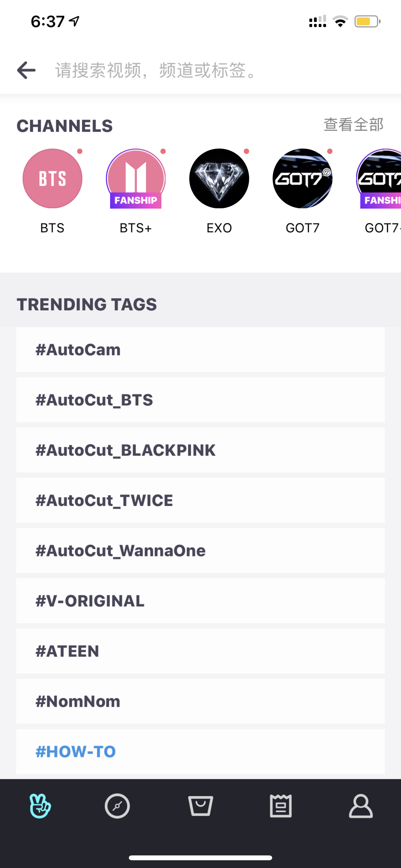Open the store shopping bag tab
401x868 pixels.
[x=200, y=806]
